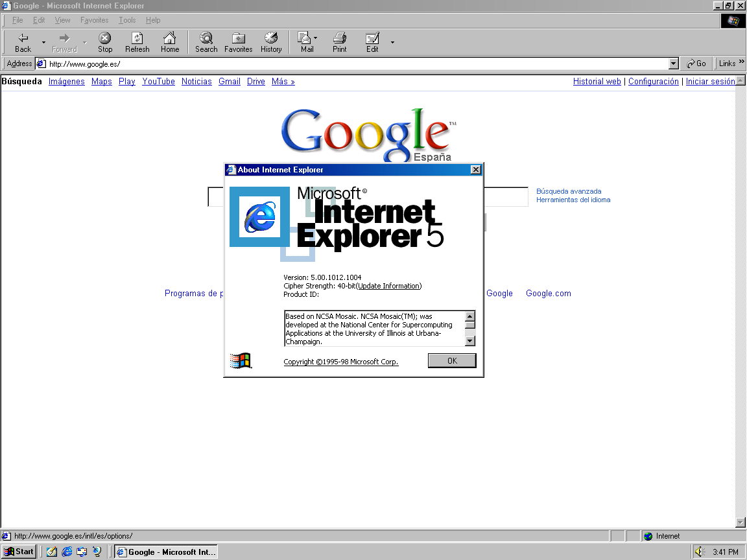747x560 pixels.
Task: Click the 3:41 PM system clock
Action: (x=726, y=552)
